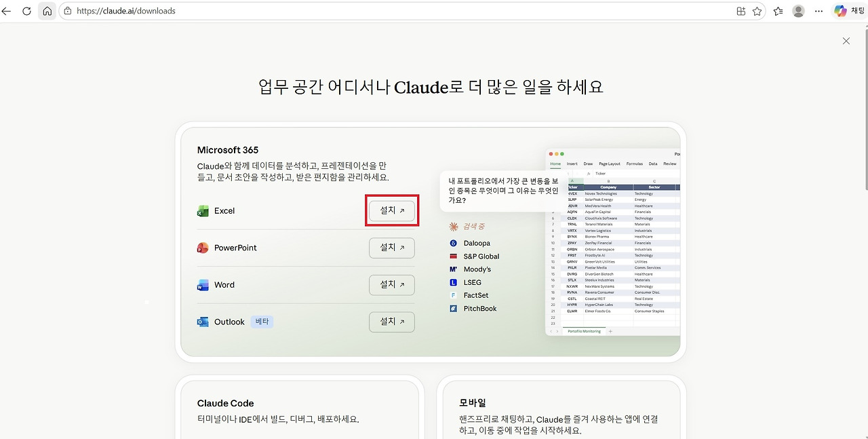Image resolution: width=868 pixels, height=439 pixels.
Task: Open the browser profile avatar
Action: [799, 12]
